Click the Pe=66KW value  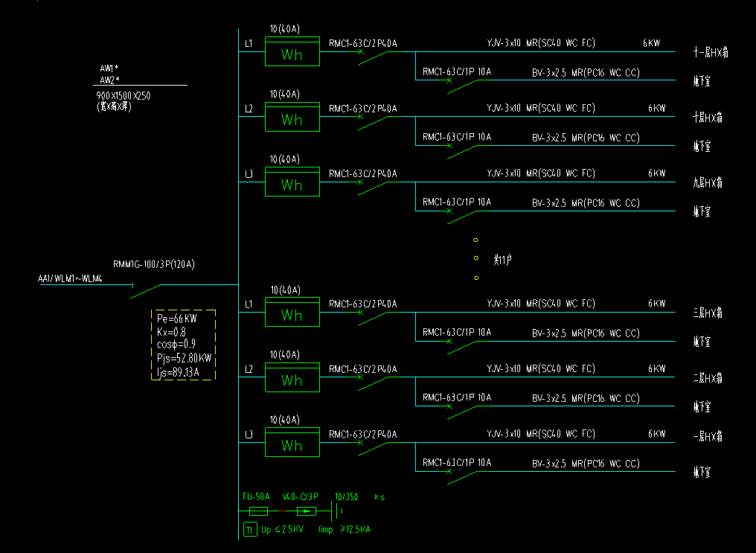[177, 319]
